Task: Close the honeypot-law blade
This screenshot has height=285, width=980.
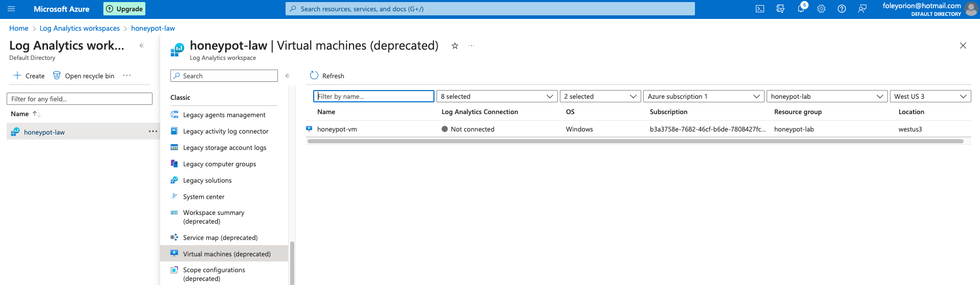Action: [x=963, y=46]
